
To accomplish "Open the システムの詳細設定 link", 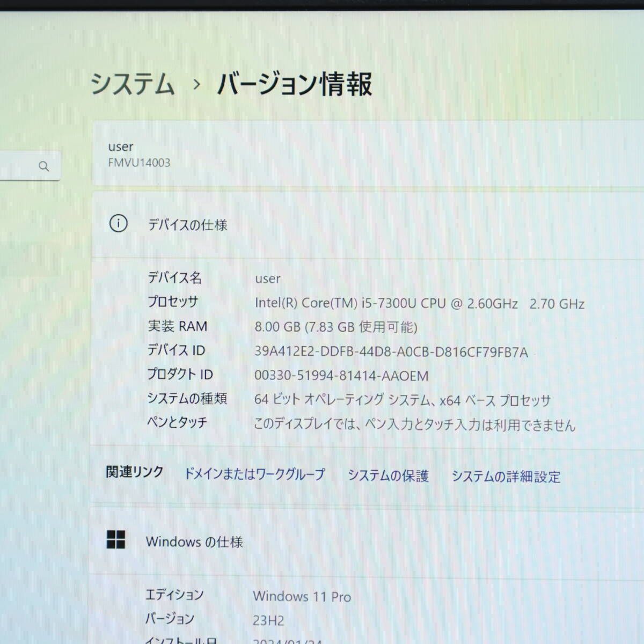I will pyautogui.click(x=506, y=477).
